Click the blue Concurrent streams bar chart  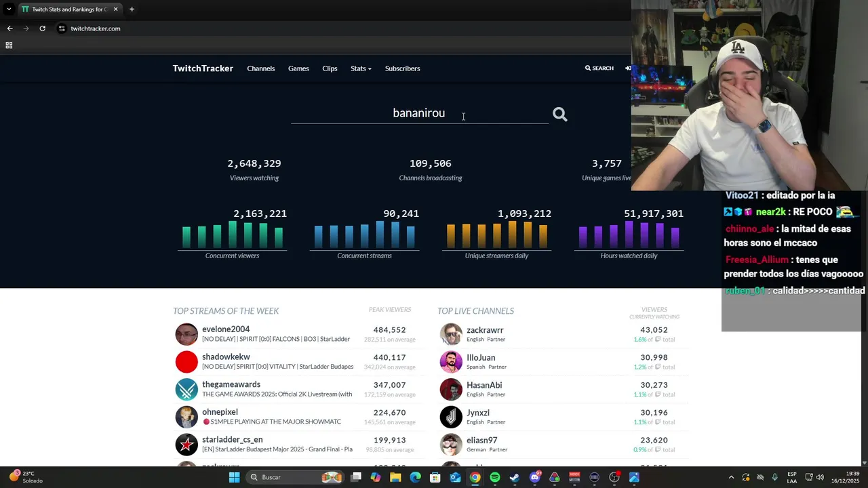pos(365,235)
